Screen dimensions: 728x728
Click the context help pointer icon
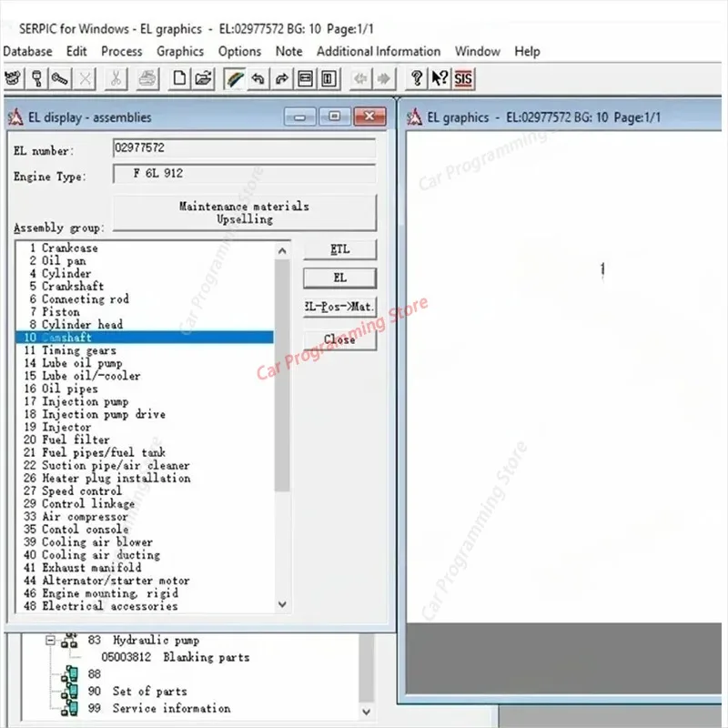click(440, 78)
